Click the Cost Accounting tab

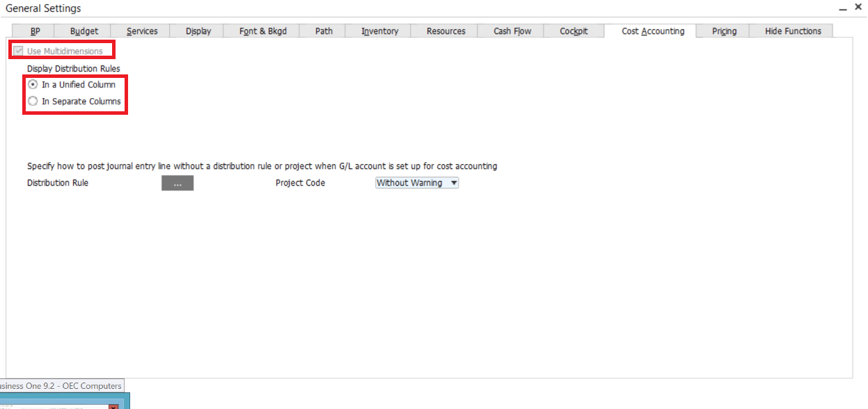click(653, 31)
